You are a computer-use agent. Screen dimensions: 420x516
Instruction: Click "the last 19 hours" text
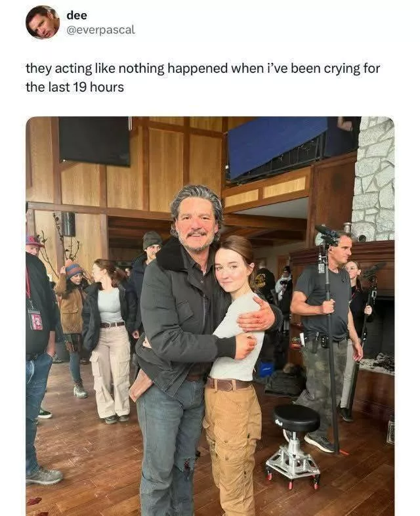[x=75, y=87]
